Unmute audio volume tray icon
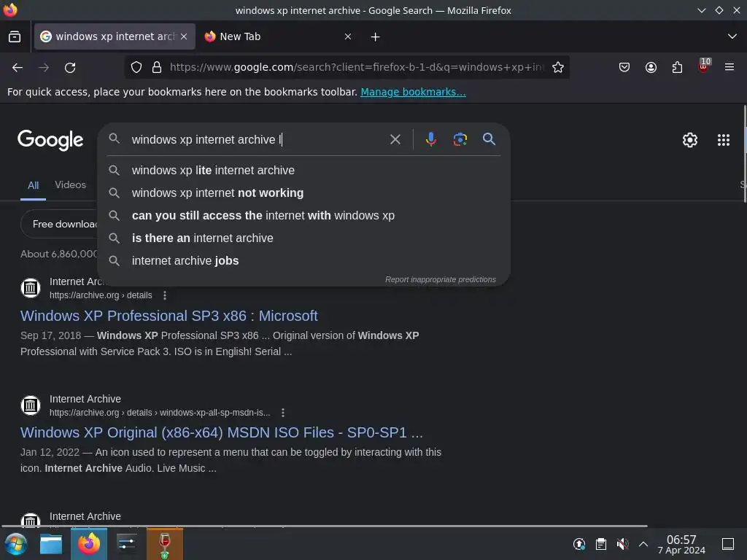Screen dimensions: 747x560 (x=622, y=544)
